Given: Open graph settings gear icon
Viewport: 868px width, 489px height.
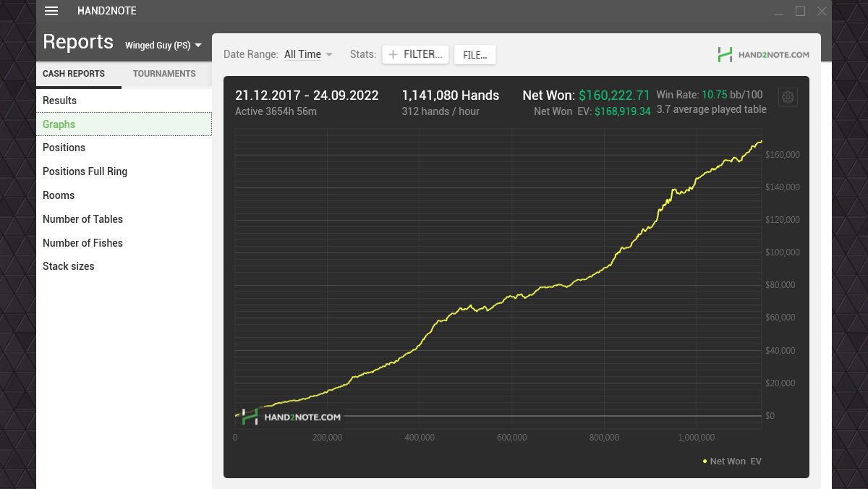Looking at the screenshot, I should pyautogui.click(x=788, y=98).
